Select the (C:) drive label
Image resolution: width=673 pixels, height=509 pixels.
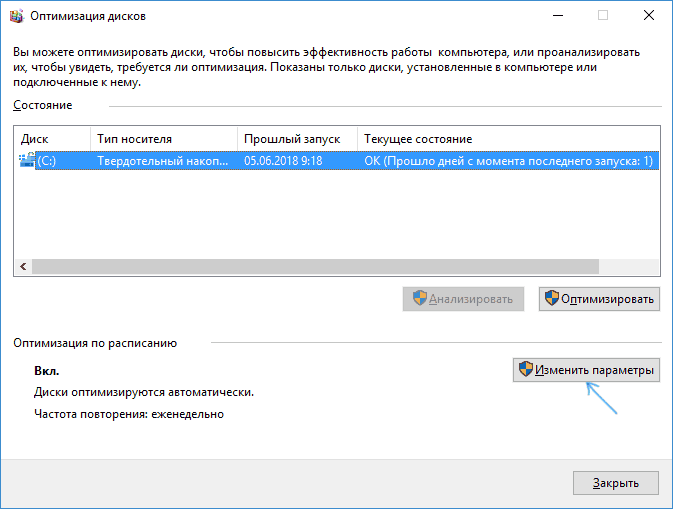tap(47, 161)
